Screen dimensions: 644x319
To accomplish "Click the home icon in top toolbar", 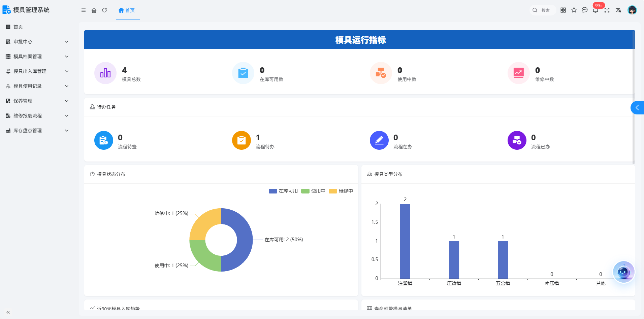I will point(94,10).
